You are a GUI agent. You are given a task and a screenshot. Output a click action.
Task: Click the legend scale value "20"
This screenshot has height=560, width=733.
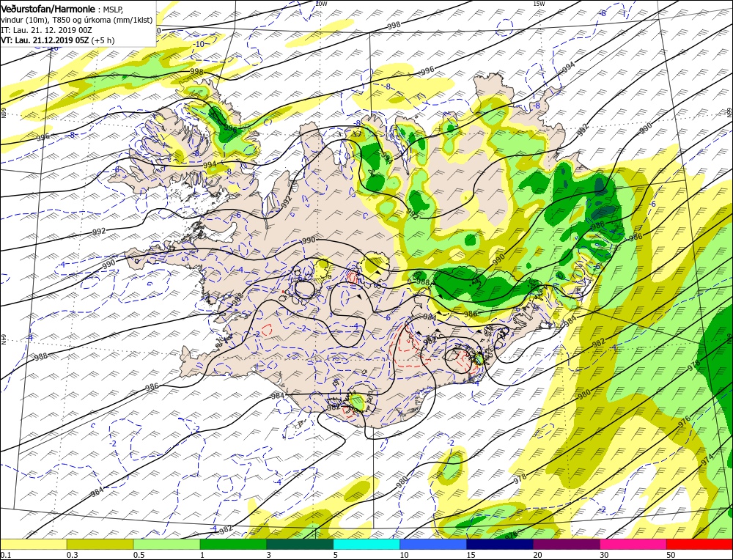coord(538,555)
